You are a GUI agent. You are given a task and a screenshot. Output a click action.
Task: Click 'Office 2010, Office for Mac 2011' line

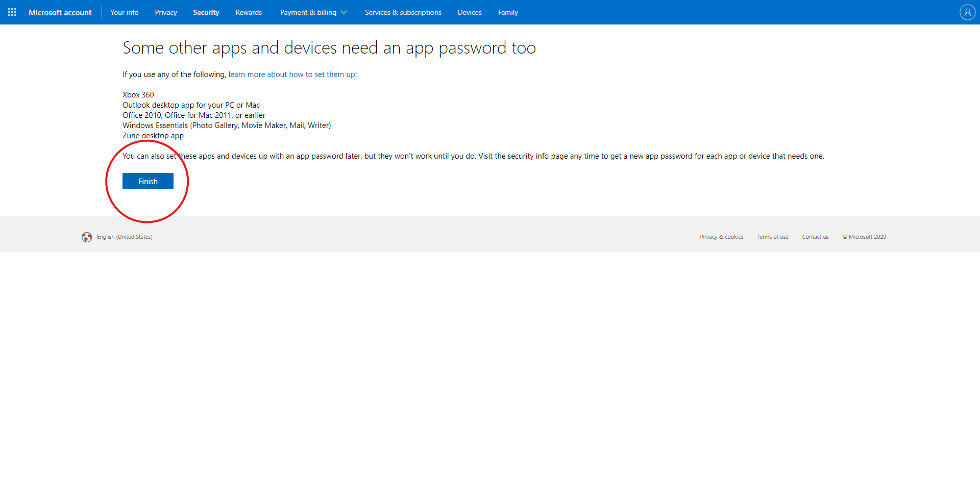click(x=194, y=115)
